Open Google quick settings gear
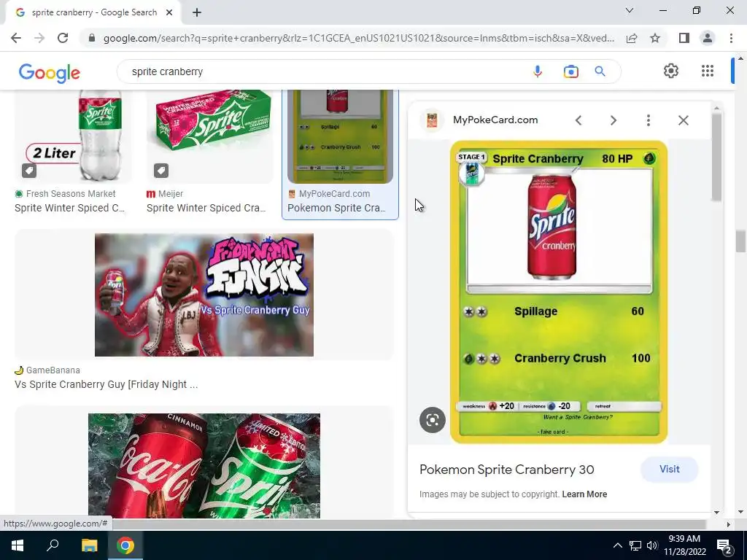747x560 pixels. (671, 71)
